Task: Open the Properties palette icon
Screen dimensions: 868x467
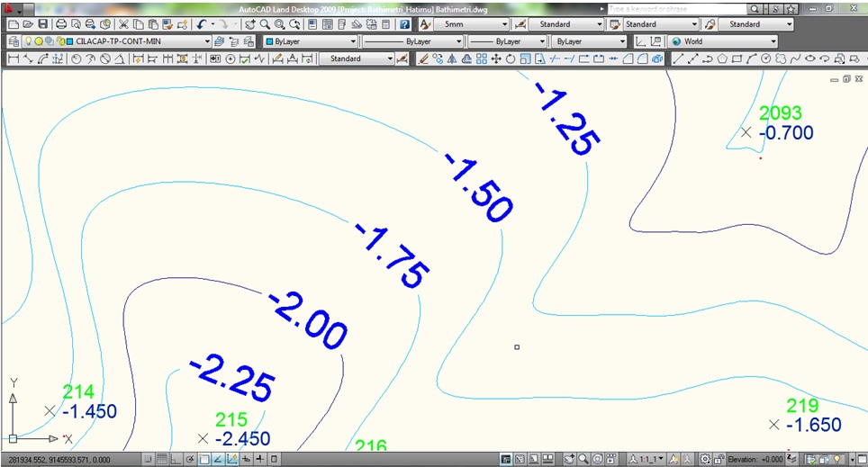Action: pos(312,24)
